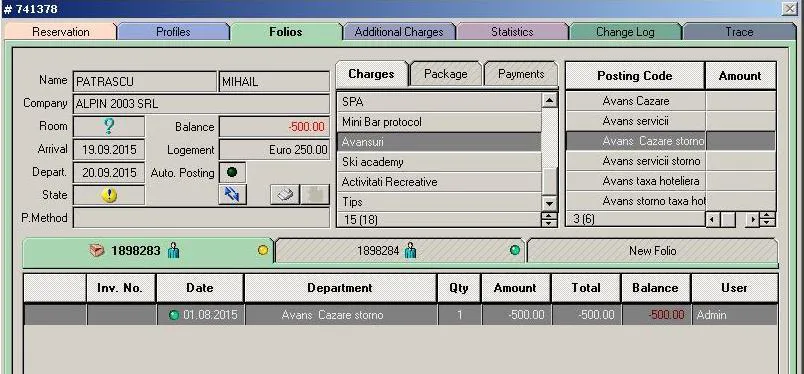Click the greyed-out button beside the printer
This screenshot has width=804, height=374.
[315, 195]
